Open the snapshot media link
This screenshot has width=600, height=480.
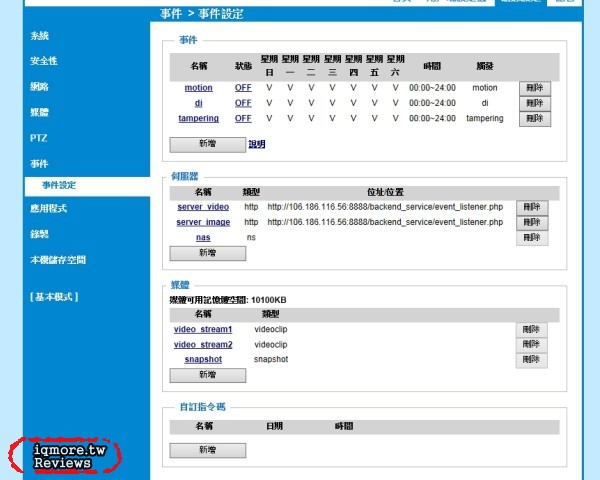coord(203,359)
